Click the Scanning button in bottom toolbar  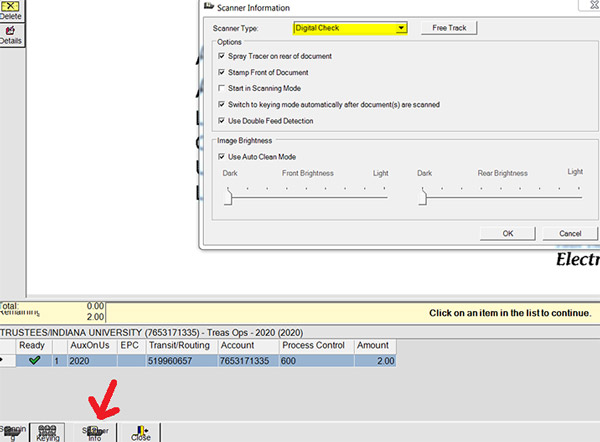click(x=12, y=431)
